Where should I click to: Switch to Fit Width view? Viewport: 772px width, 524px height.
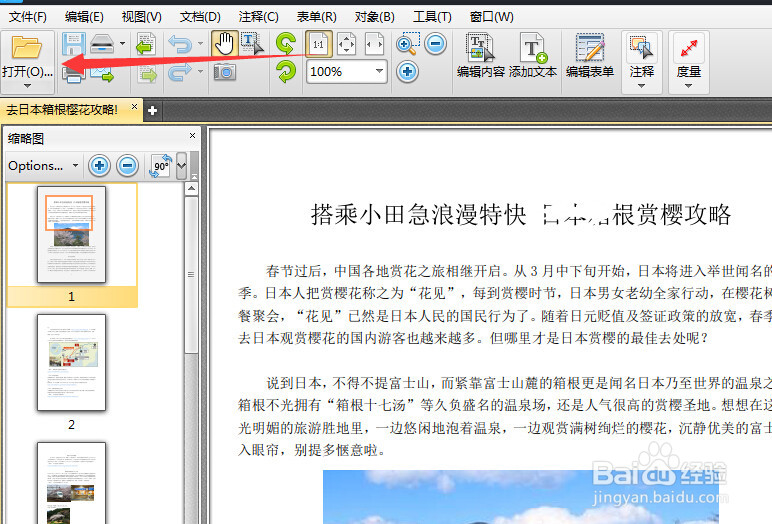coord(374,44)
